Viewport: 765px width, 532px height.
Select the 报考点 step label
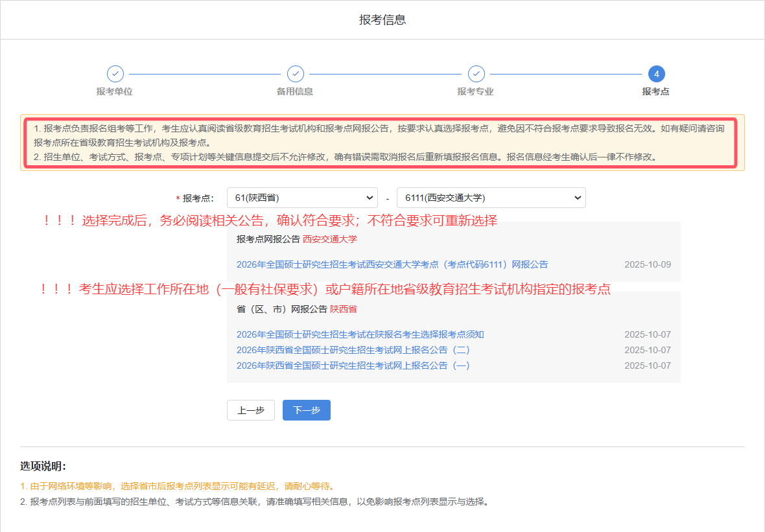coord(656,91)
